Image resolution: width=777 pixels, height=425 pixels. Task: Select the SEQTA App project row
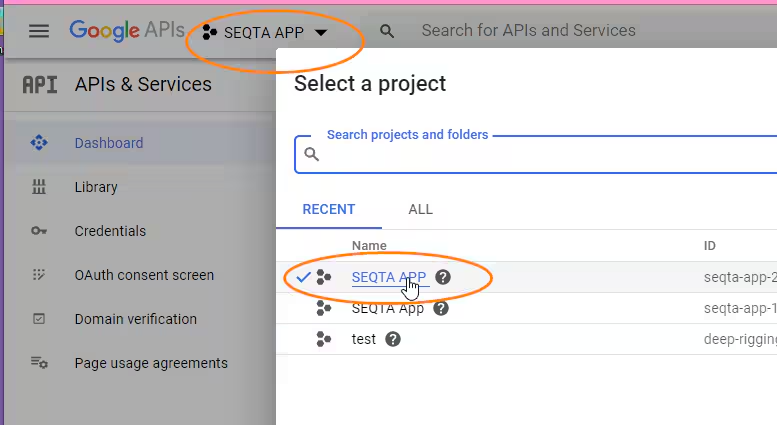point(526,309)
